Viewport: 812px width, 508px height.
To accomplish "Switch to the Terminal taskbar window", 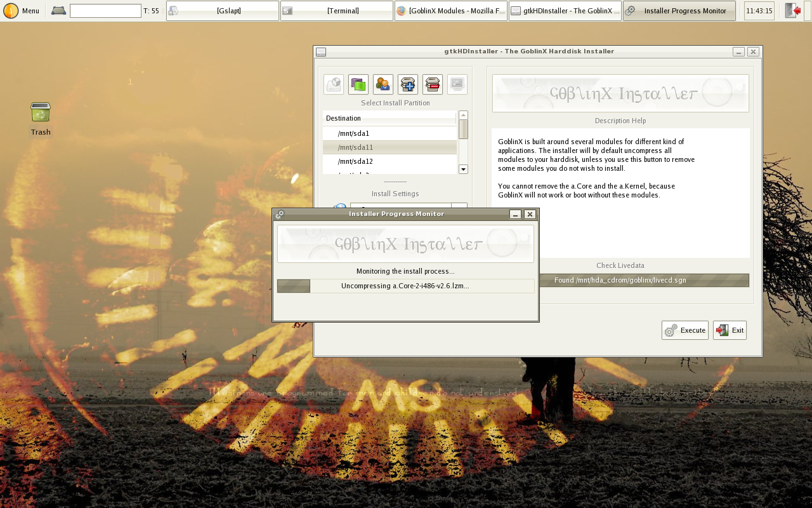I will pos(337,11).
